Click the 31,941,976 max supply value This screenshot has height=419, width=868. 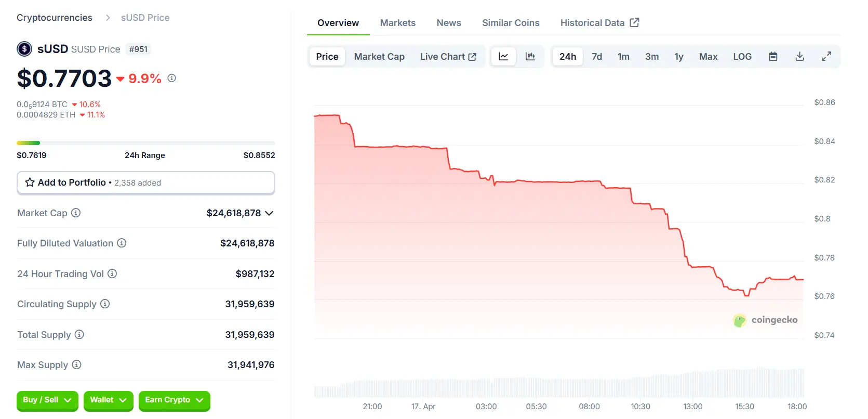(x=251, y=364)
